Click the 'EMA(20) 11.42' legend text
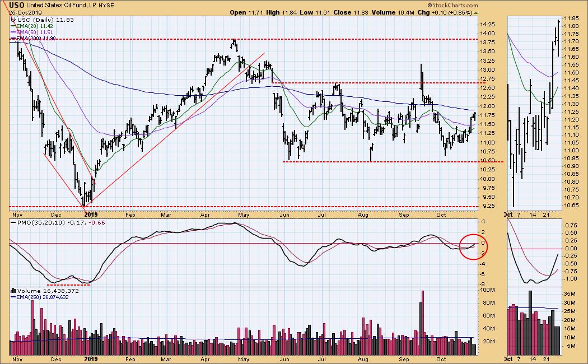Image resolution: width=588 pixels, height=364 pixels. click(x=35, y=26)
